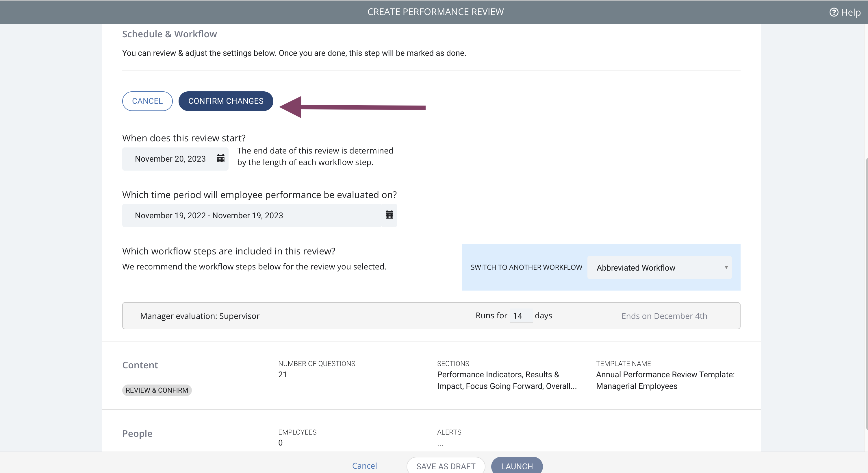Click the Ends on December 4th text

coord(664,316)
